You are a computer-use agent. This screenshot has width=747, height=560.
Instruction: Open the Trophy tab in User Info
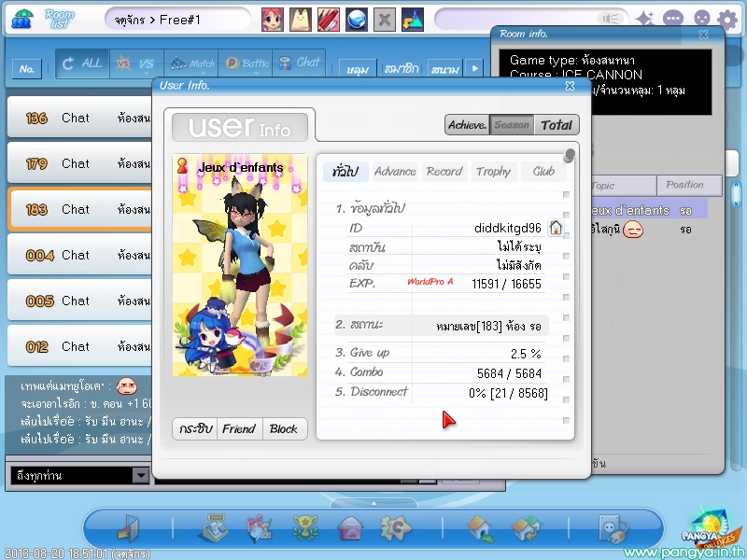click(494, 172)
